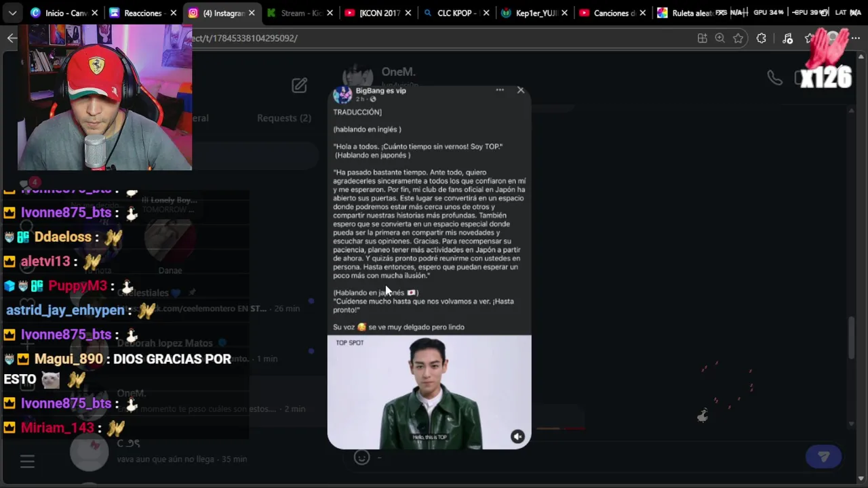Start an audio call with the phone icon
The height and width of the screenshot is (488, 868).
774,78
